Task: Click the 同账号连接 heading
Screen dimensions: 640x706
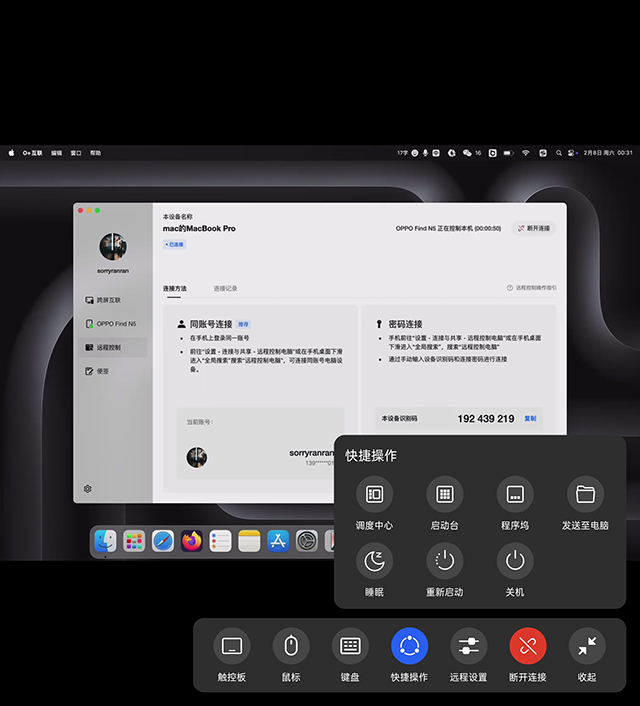Action: point(211,324)
